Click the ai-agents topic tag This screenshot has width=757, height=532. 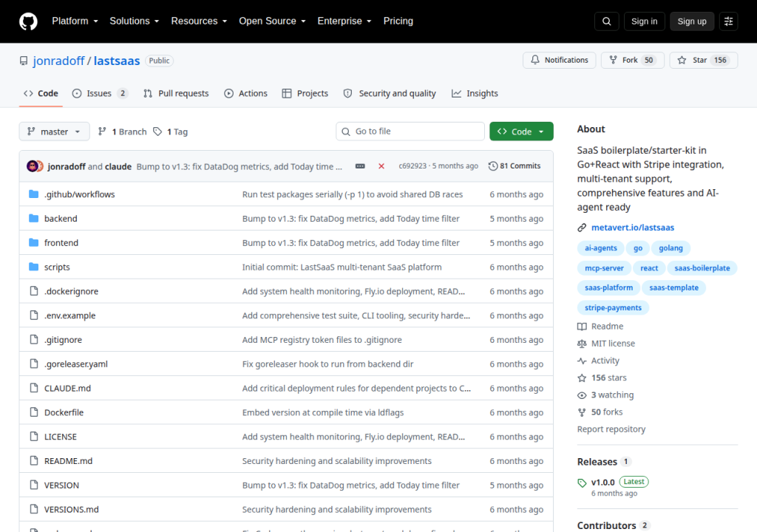pyautogui.click(x=600, y=248)
